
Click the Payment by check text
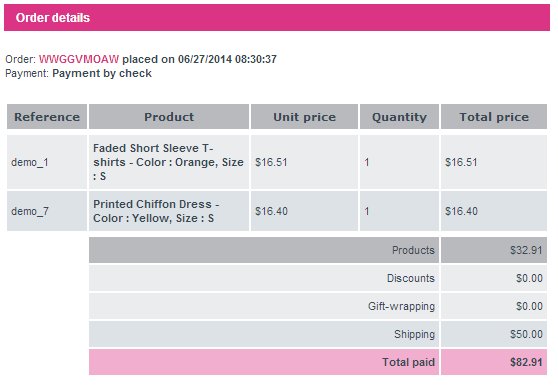[102, 73]
